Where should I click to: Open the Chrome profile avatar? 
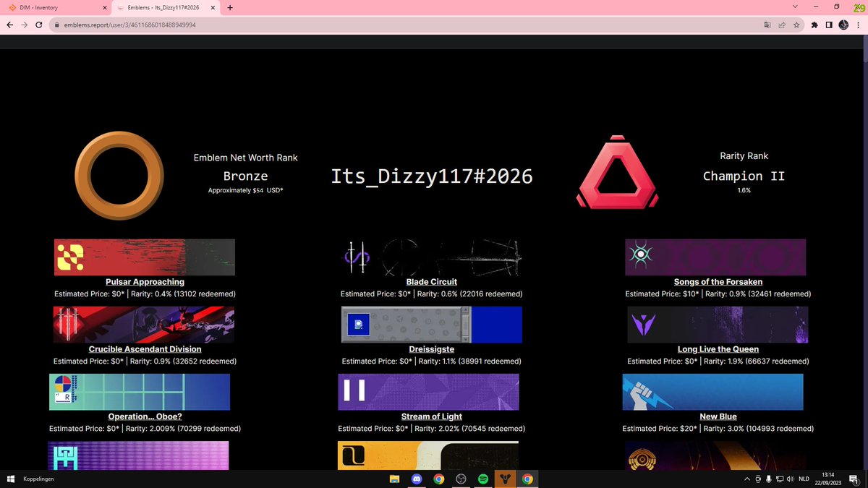(x=843, y=24)
